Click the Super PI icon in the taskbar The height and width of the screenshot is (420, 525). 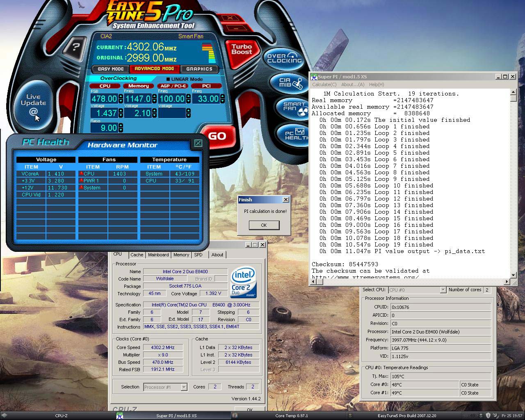[120, 415]
